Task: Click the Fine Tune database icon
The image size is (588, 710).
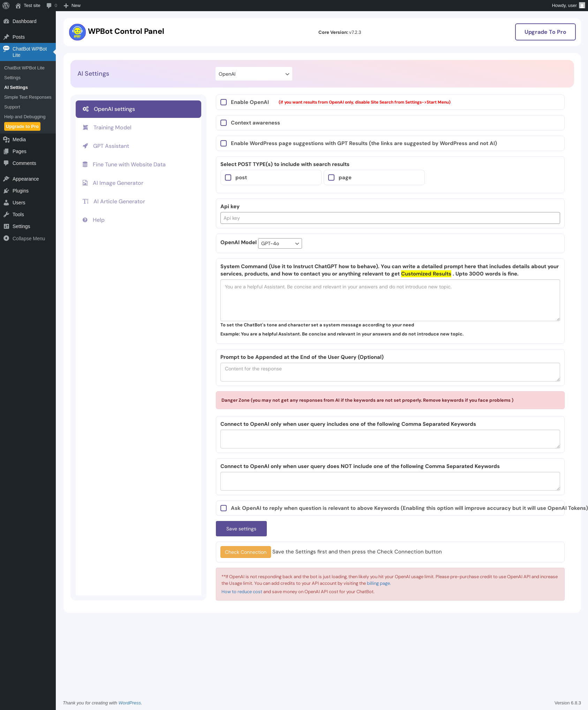Action: [x=85, y=165]
